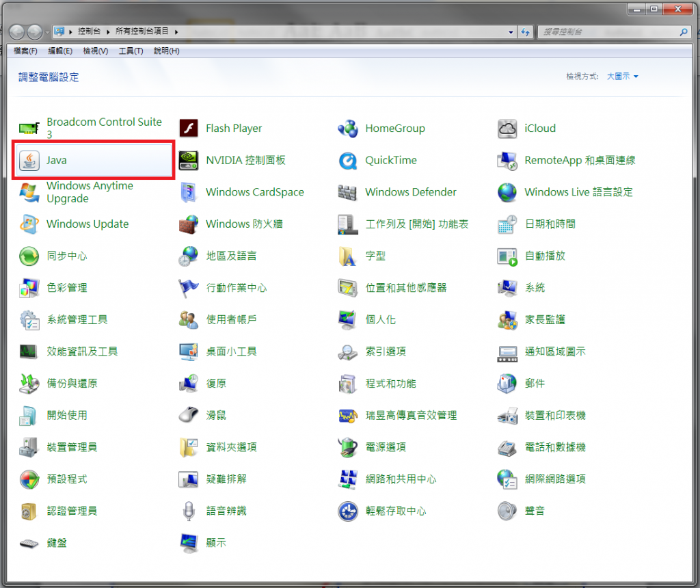Click the 系統管理工具 link
This screenshot has width=700, height=588.
(x=77, y=320)
